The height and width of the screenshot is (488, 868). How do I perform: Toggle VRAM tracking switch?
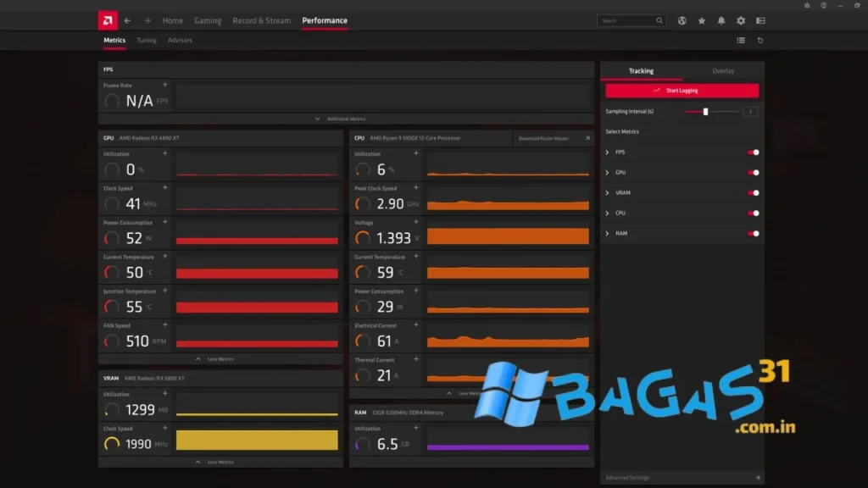pyautogui.click(x=753, y=192)
